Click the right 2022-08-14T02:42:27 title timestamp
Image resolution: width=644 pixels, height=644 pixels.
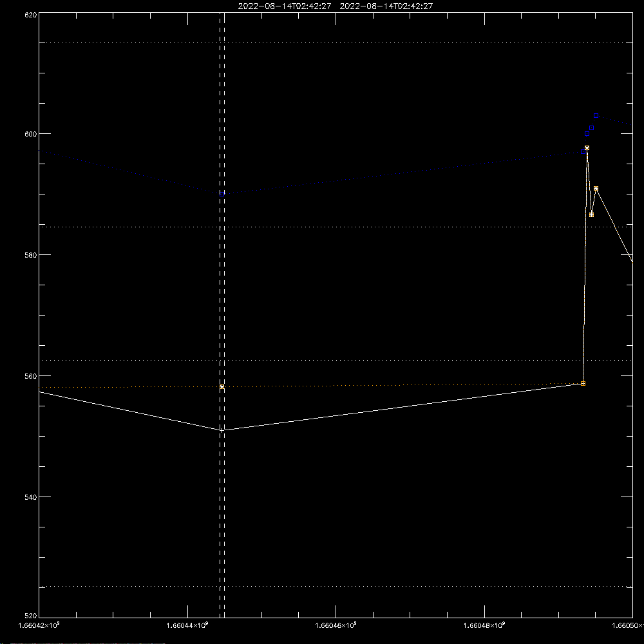tap(386, 6)
